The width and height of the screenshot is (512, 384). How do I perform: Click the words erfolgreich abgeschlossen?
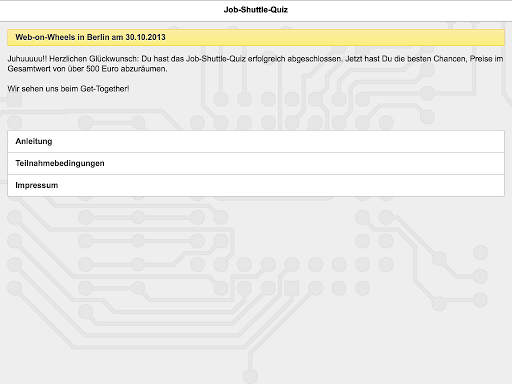click(x=295, y=59)
